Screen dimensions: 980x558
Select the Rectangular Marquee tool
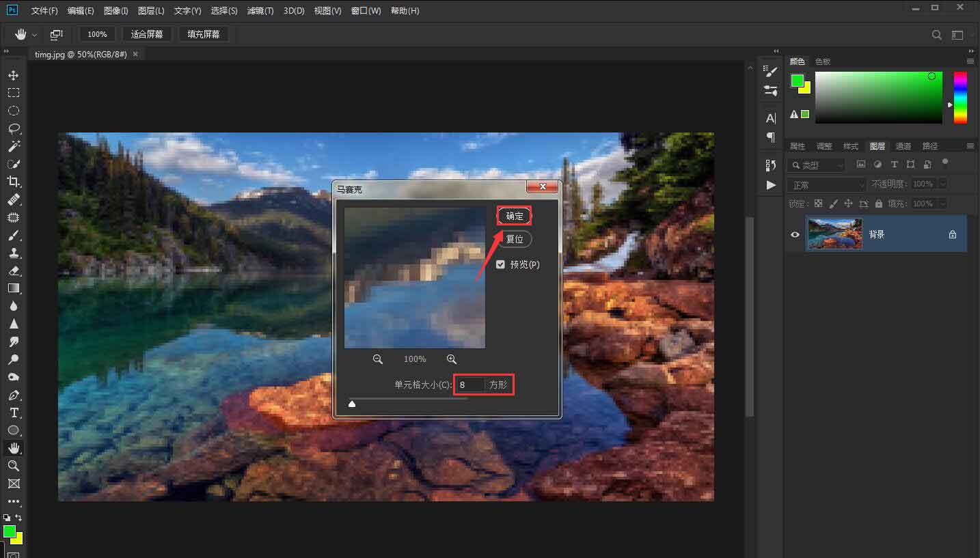(x=13, y=93)
